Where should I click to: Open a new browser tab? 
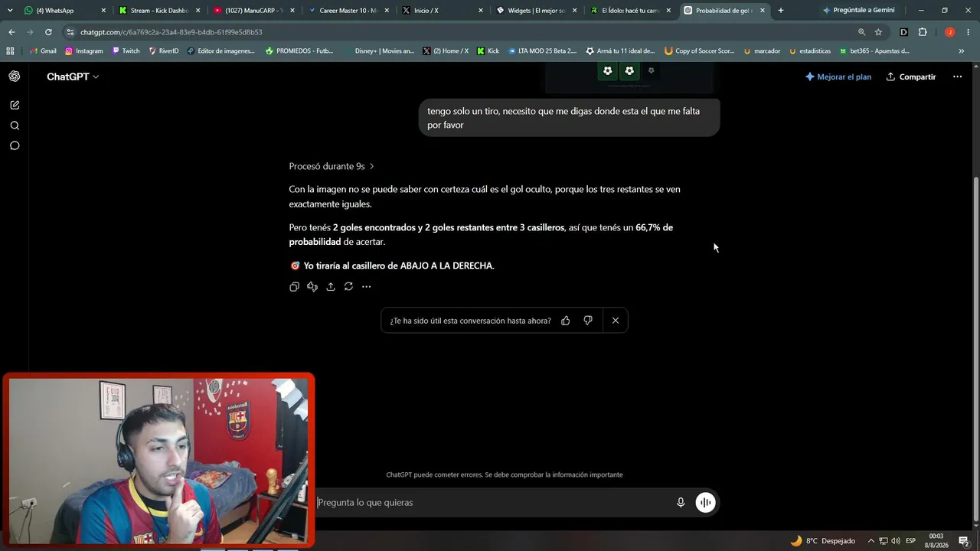780,11
